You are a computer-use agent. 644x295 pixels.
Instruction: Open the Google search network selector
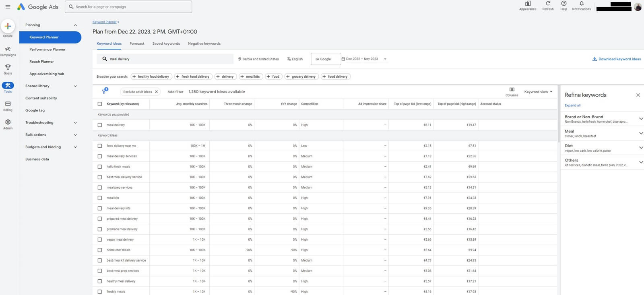(x=326, y=59)
